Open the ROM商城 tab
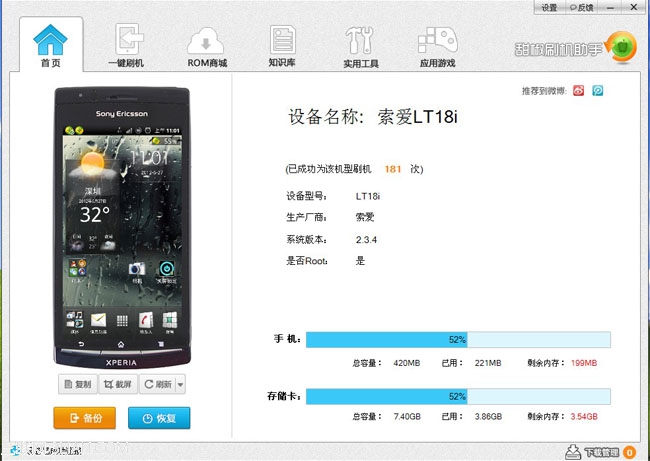 [x=206, y=46]
